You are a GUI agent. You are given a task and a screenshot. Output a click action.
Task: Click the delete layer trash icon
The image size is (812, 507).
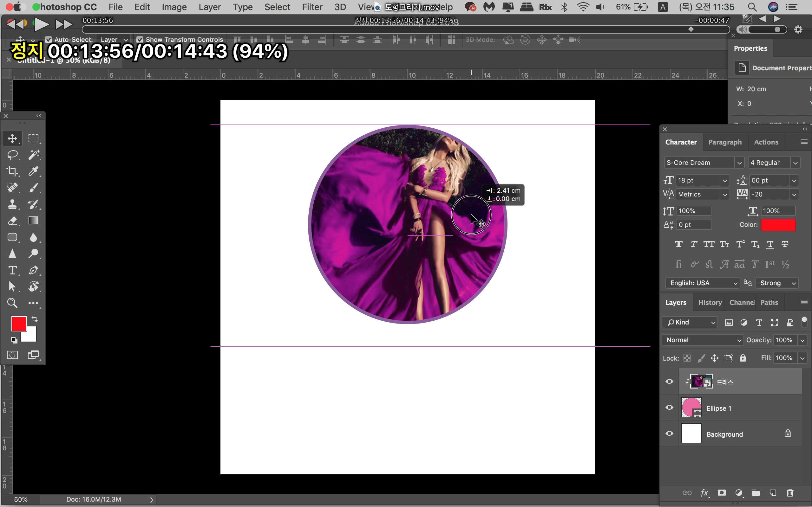tap(790, 492)
